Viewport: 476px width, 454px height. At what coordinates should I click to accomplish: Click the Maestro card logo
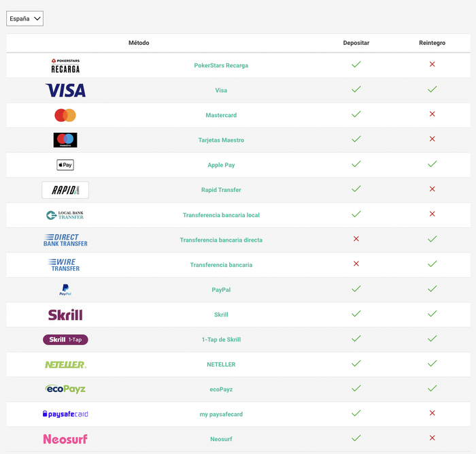(x=65, y=140)
